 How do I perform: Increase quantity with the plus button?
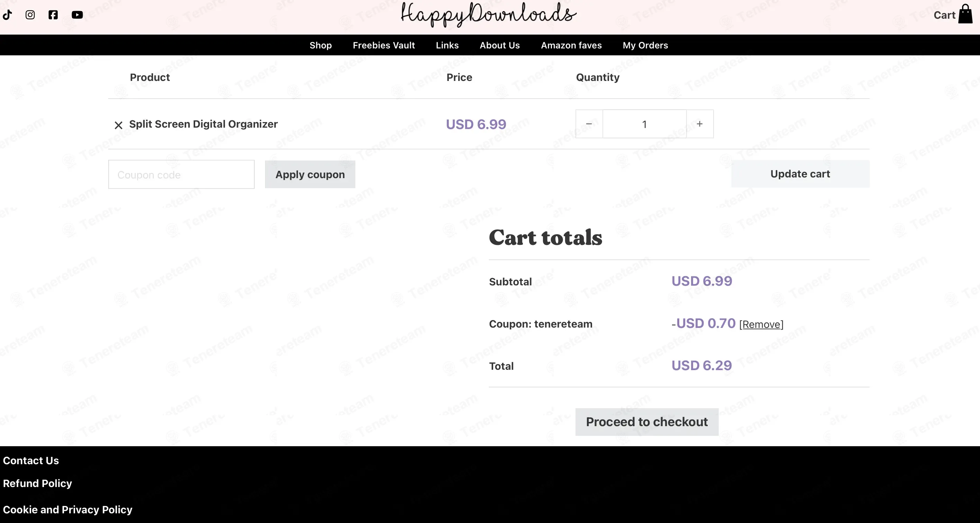click(x=700, y=124)
